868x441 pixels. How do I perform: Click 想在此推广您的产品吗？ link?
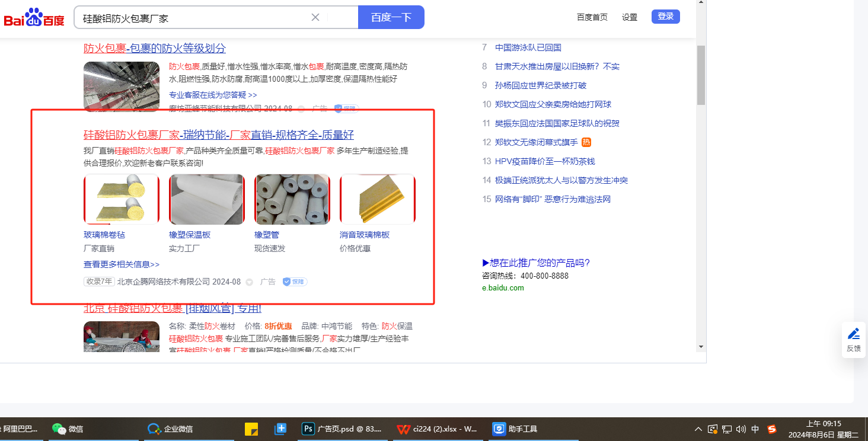[x=536, y=263]
